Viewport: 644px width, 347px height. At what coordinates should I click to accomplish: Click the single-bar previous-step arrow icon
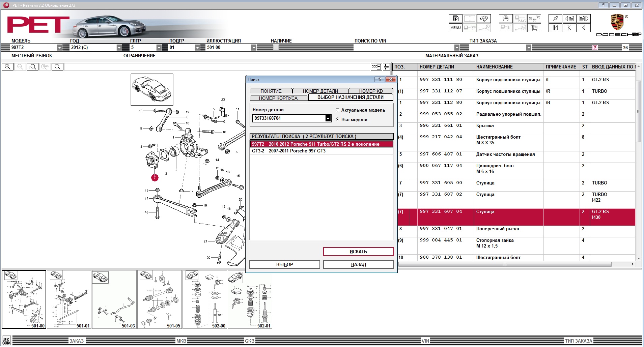coord(569,28)
